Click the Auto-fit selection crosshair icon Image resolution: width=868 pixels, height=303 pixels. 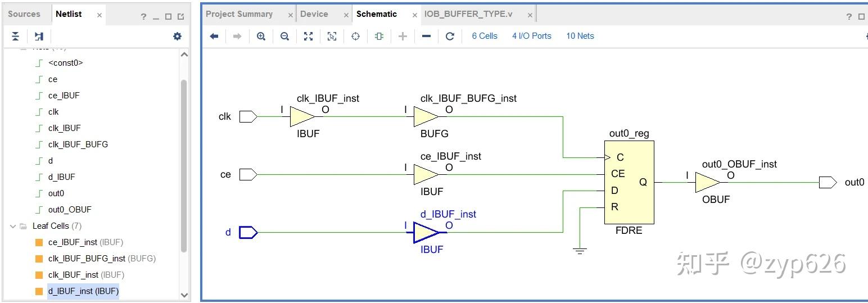(x=355, y=36)
